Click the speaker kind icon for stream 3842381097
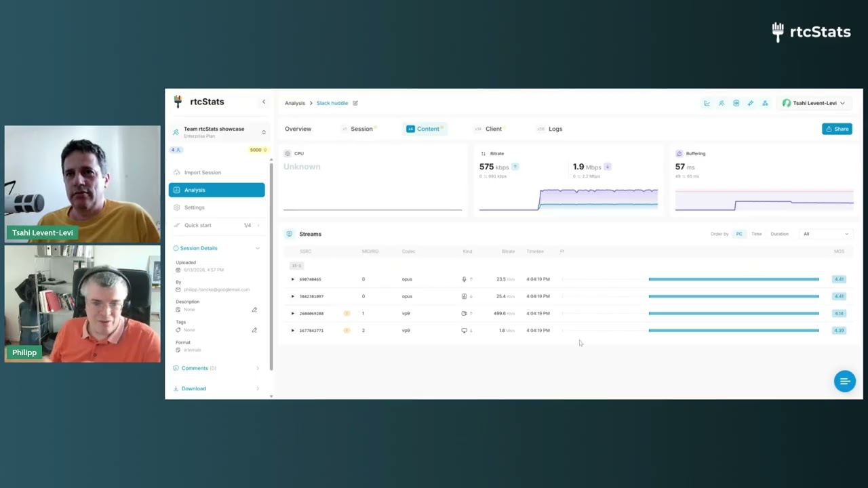868x488 pixels. (x=465, y=296)
